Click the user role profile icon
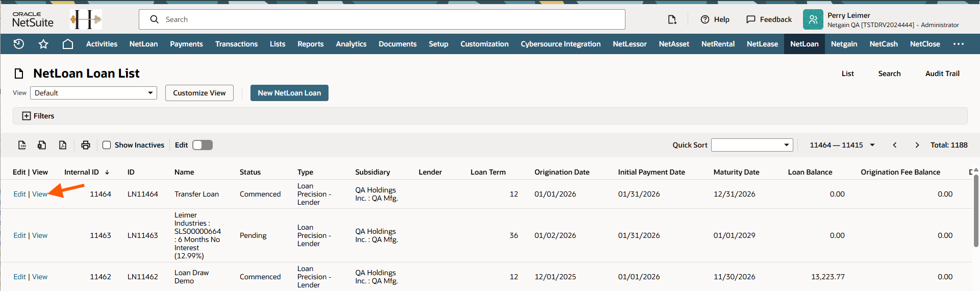The image size is (980, 291). pos(813,19)
